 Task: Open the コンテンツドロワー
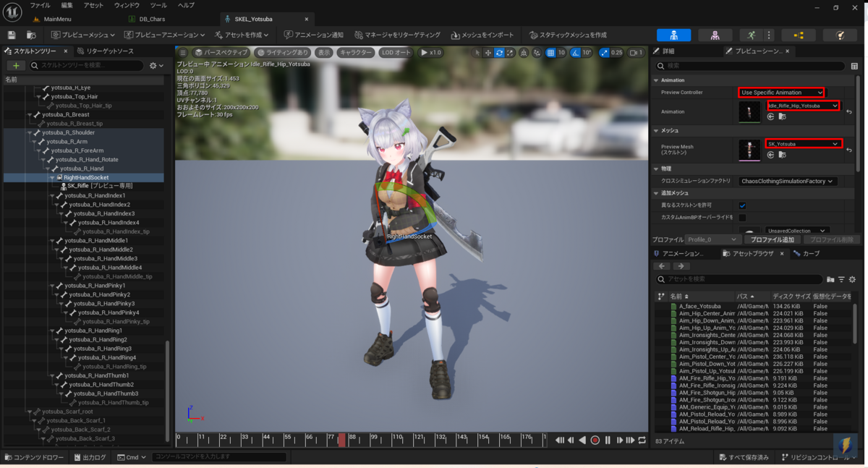pos(34,457)
